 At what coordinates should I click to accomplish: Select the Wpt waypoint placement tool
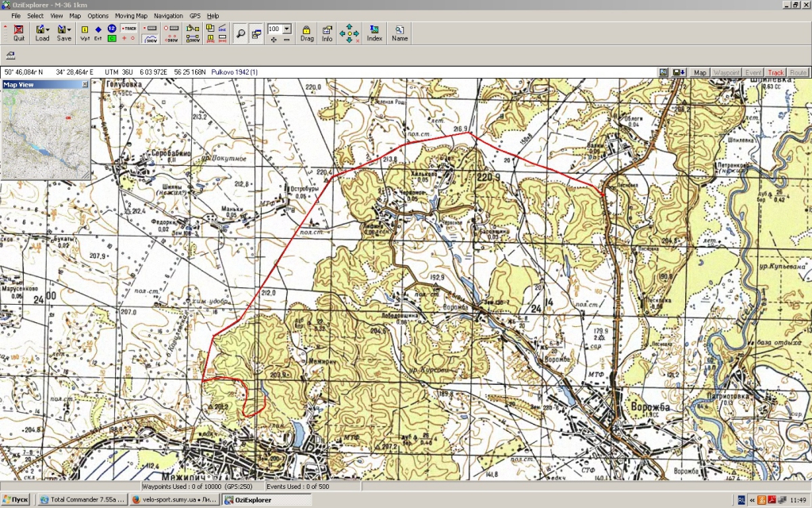click(x=85, y=33)
